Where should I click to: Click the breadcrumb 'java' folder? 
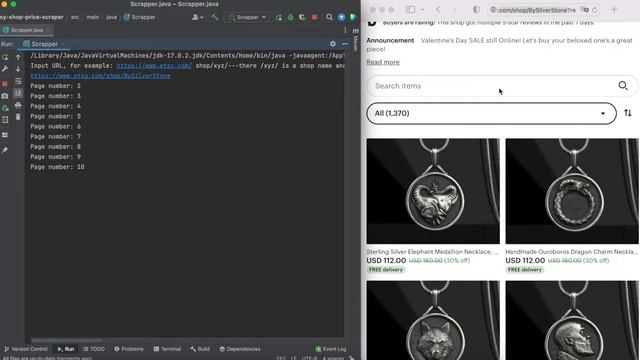click(111, 17)
